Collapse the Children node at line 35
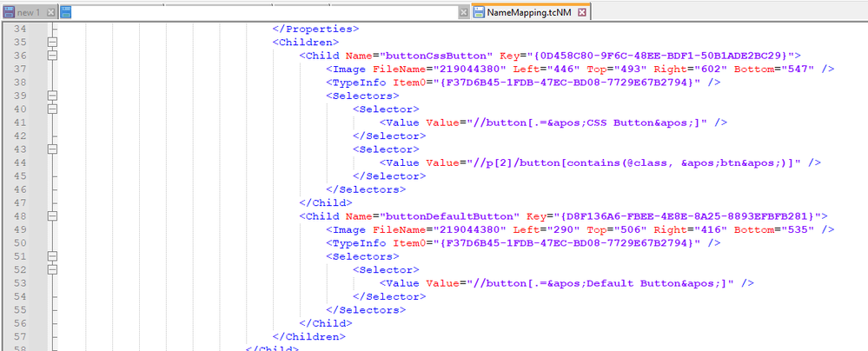868x351 pixels. tap(52, 42)
